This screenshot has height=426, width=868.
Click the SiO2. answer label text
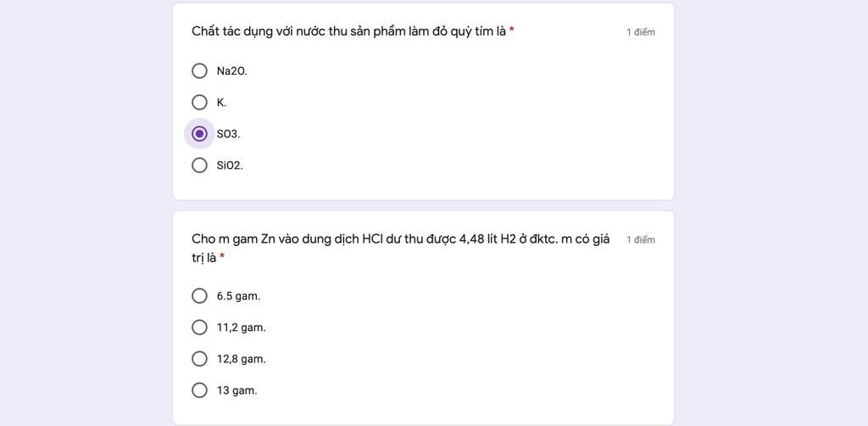[x=230, y=165]
